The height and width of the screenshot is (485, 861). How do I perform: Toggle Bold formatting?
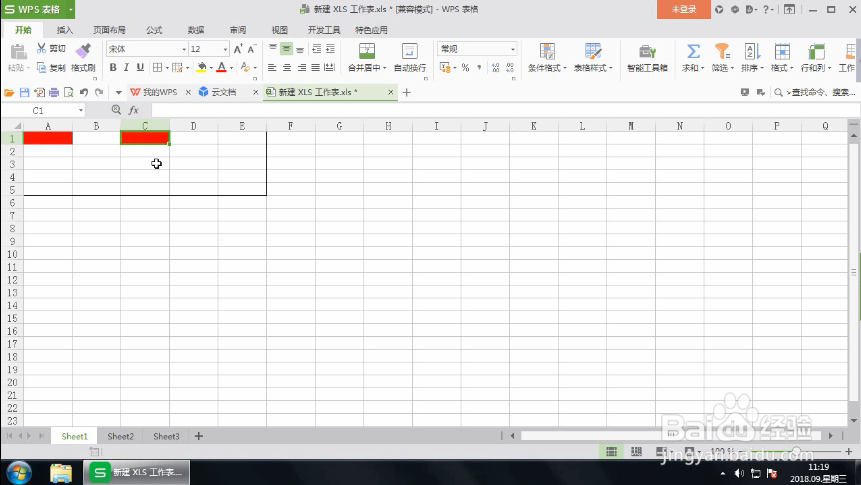(113, 68)
